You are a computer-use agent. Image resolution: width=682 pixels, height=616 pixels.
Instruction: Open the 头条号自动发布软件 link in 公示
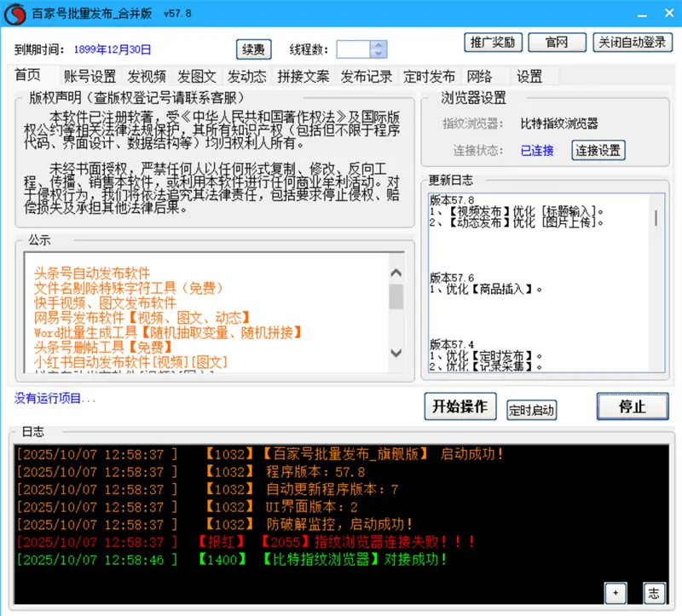92,273
